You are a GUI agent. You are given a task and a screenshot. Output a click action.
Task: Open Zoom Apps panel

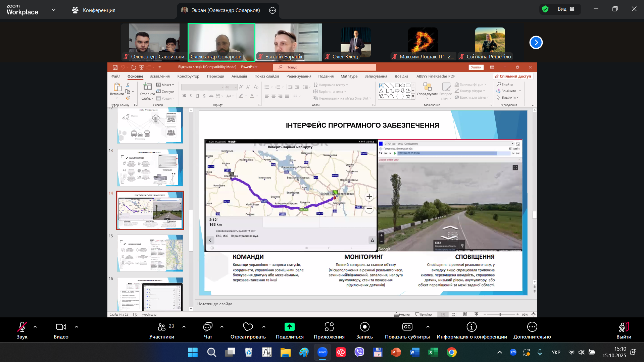(x=329, y=327)
